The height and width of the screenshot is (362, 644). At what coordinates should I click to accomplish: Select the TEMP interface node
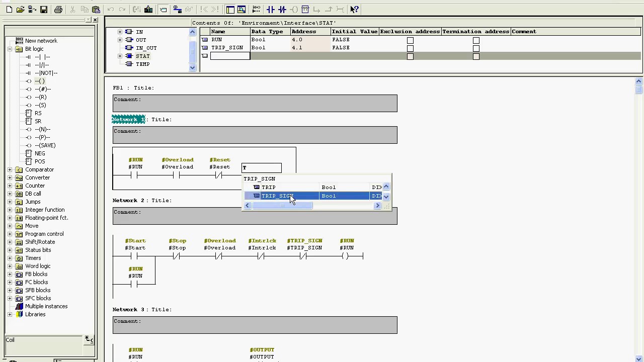(143, 64)
